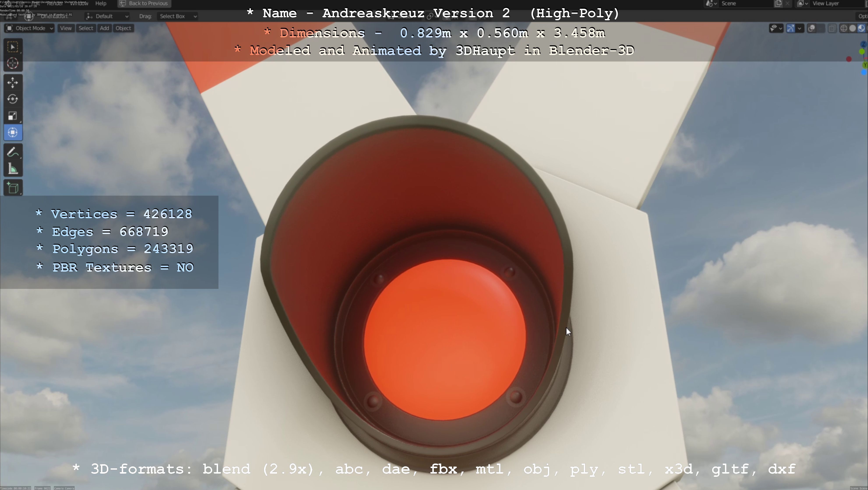Viewport: 868px width, 490px height.
Task: Toggle show gizmos in viewport
Action: (791, 28)
